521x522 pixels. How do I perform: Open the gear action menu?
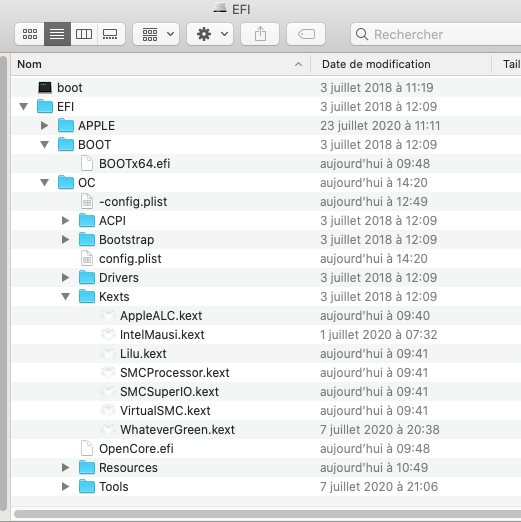click(x=210, y=34)
